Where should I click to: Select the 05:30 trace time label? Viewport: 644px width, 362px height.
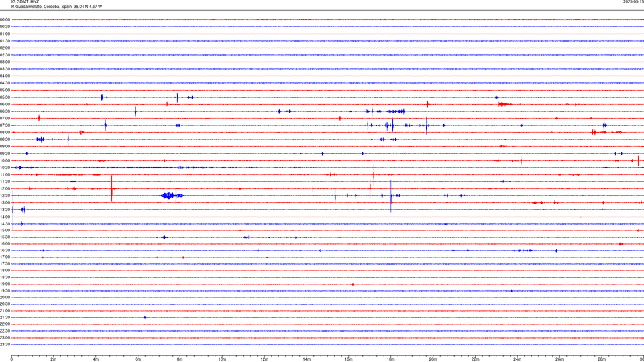pyautogui.click(x=5, y=97)
